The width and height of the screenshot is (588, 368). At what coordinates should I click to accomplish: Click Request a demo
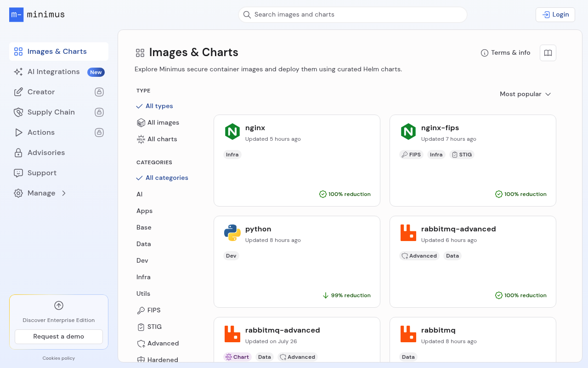tap(59, 336)
